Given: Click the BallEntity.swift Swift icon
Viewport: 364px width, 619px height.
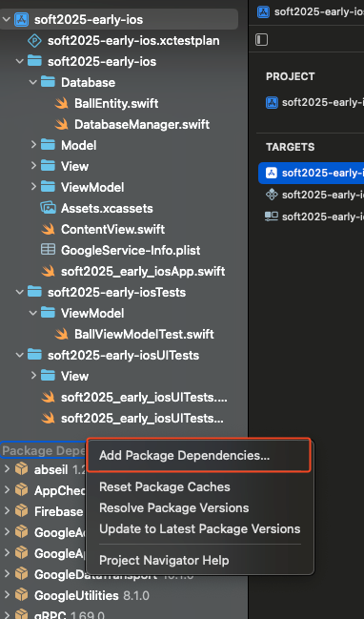Looking at the screenshot, I should pos(62,103).
